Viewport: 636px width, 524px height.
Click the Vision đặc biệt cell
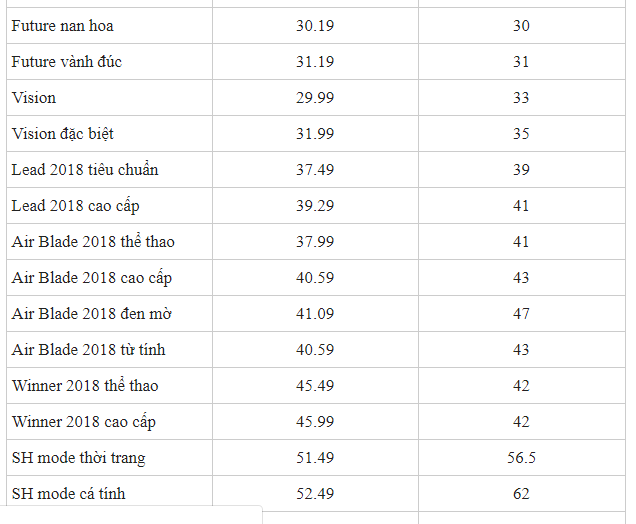tap(110, 134)
